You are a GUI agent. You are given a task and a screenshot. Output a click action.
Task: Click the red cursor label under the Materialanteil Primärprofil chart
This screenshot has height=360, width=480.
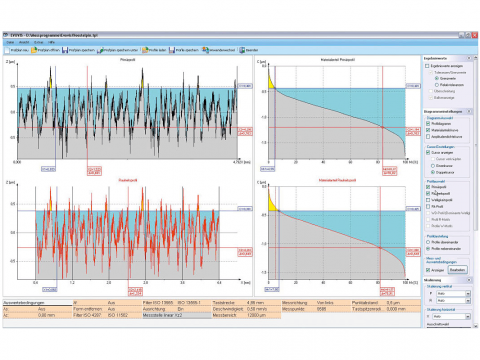tap(389, 171)
